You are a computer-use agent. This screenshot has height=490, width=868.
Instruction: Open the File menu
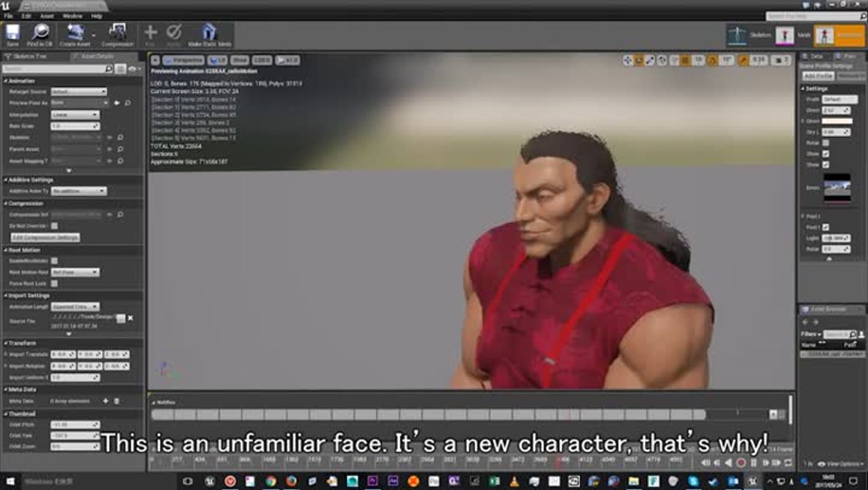tap(8, 16)
